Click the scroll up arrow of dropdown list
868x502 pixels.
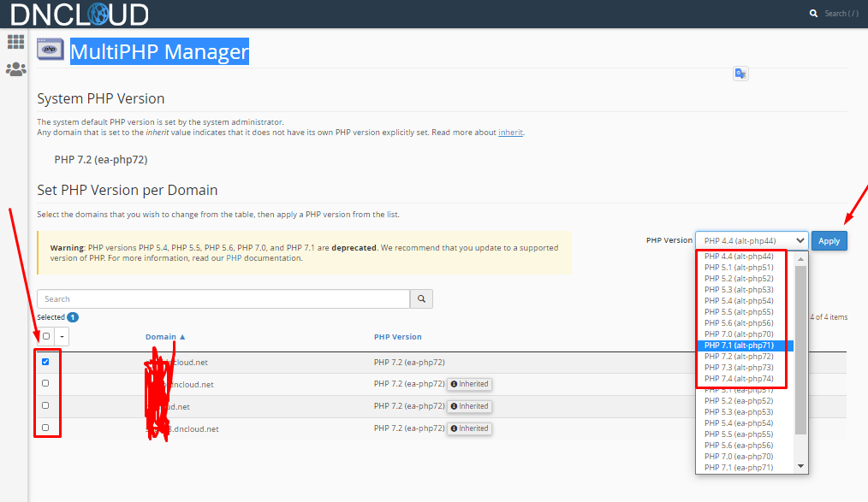click(x=800, y=259)
